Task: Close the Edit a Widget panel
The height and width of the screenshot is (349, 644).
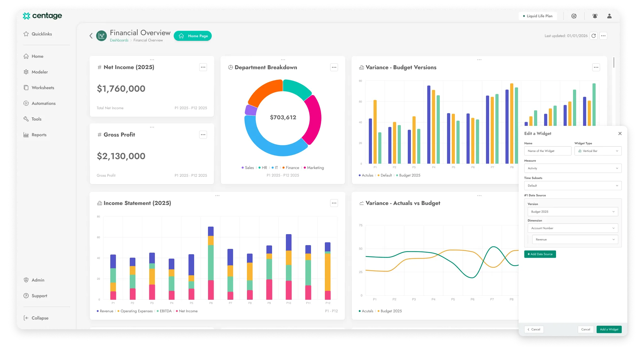Action: [620, 133]
